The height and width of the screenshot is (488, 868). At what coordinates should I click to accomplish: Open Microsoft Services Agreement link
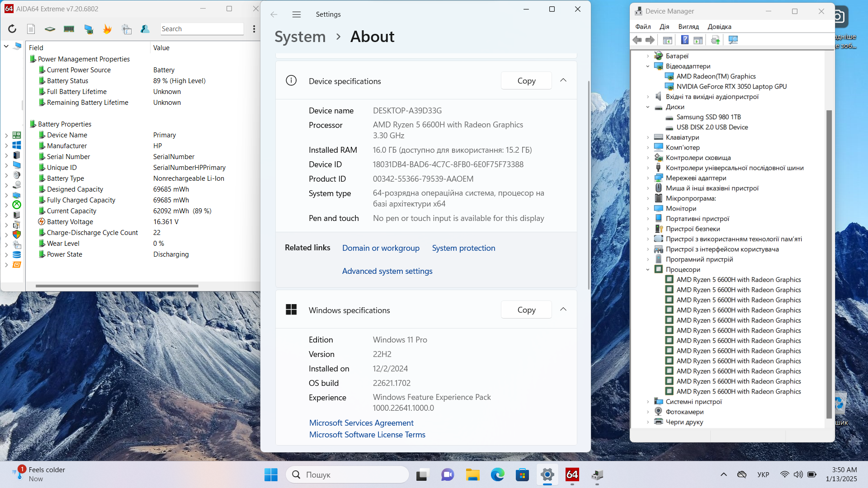tap(361, 423)
